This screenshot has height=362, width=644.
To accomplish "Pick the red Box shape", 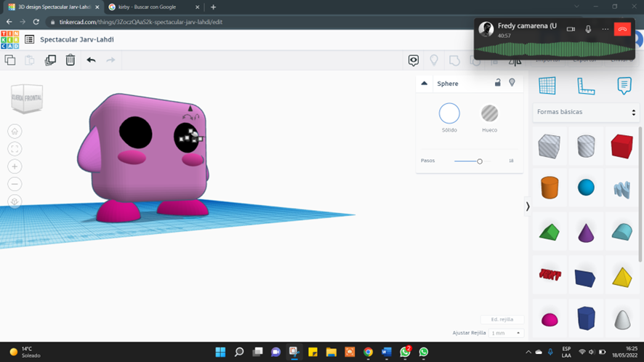I will click(x=621, y=146).
